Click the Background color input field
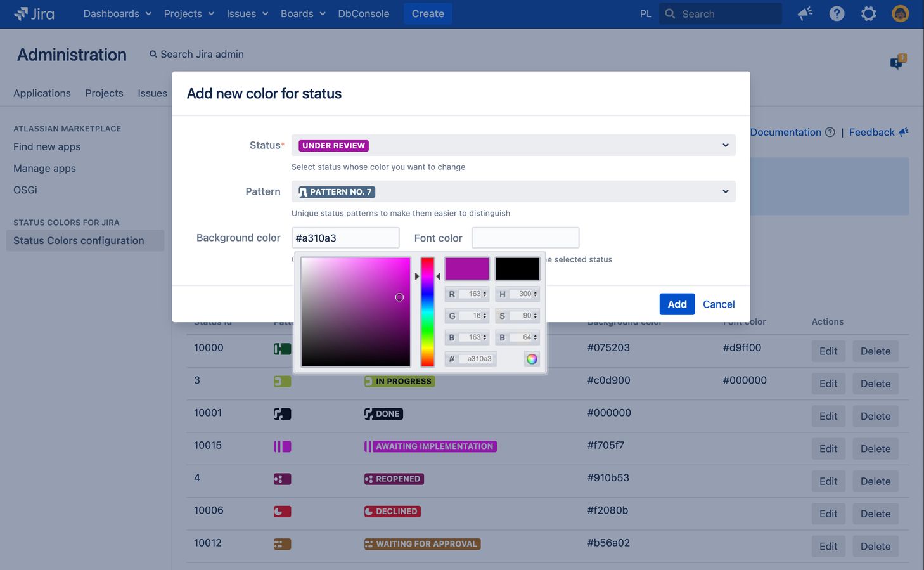 tap(345, 238)
